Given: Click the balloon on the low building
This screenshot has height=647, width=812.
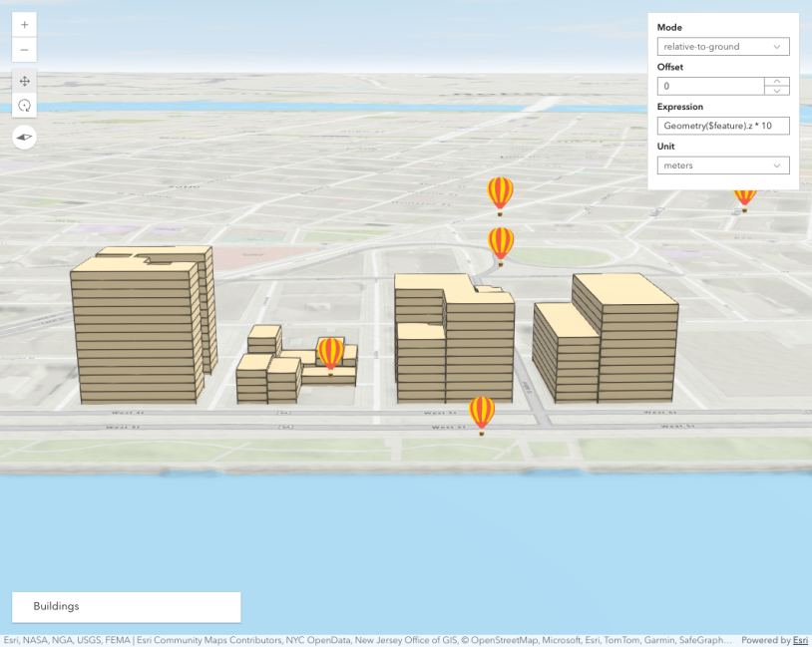Looking at the screenshot, I should coord(331,354).
